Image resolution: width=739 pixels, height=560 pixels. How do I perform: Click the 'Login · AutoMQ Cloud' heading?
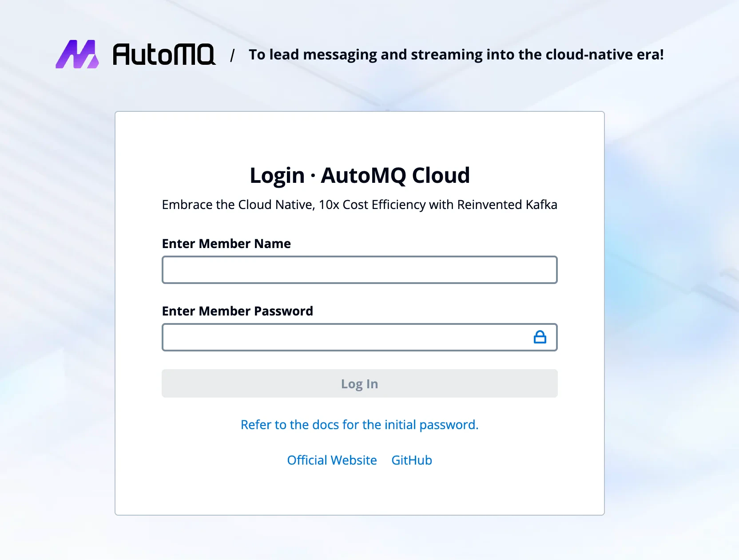point(360,175)
